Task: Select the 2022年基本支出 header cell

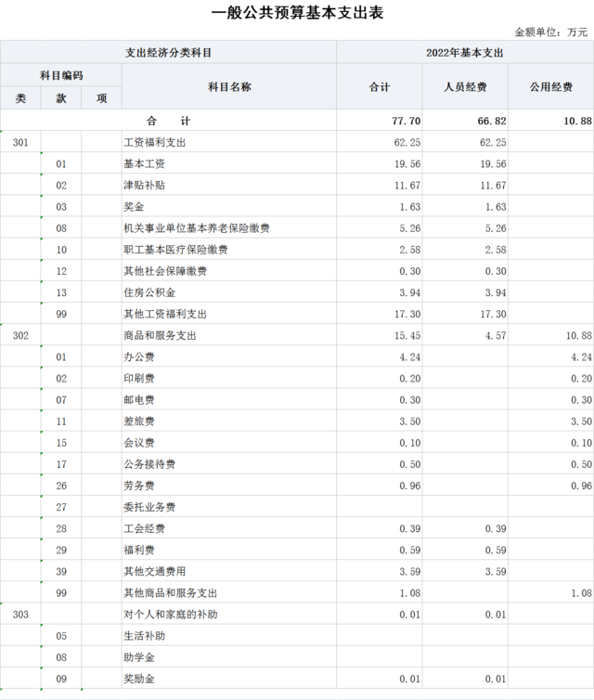Action: click(464, 52)
